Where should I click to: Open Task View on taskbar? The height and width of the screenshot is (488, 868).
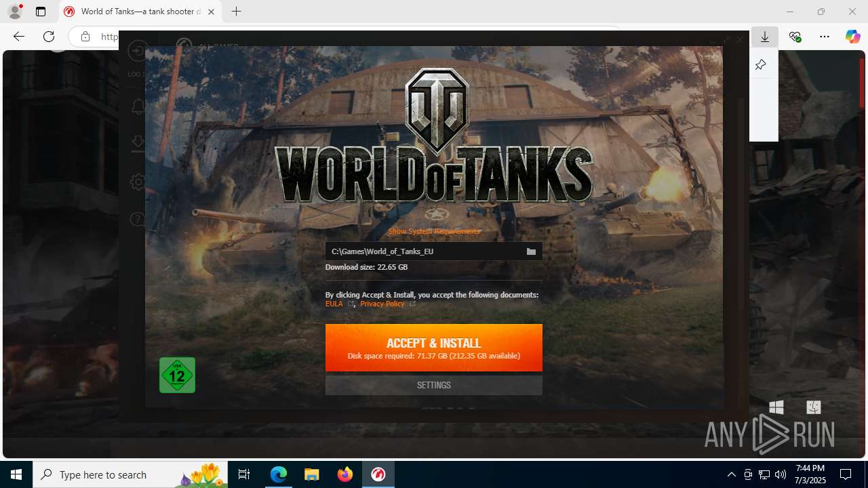click(244, 474)
